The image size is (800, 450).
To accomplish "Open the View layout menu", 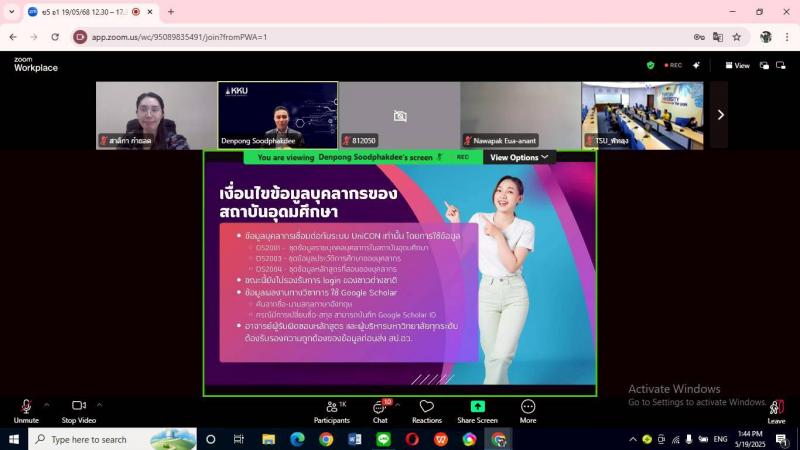I will [x=738, y=65].
